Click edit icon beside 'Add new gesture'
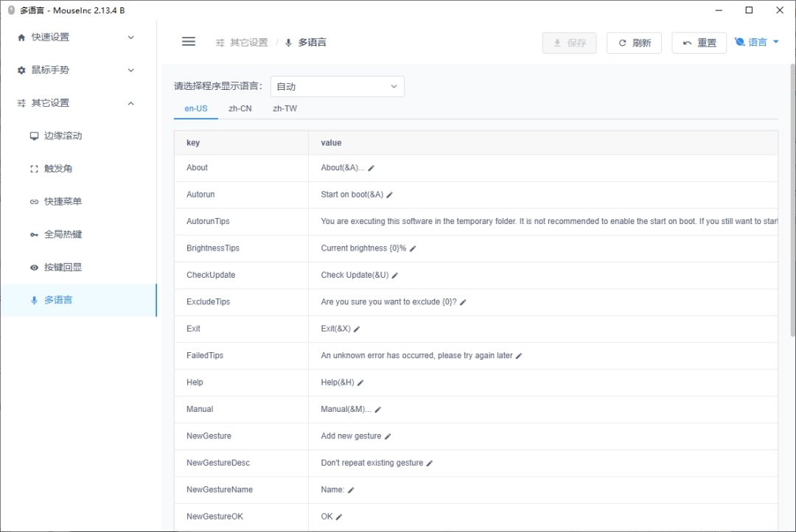 388,436
